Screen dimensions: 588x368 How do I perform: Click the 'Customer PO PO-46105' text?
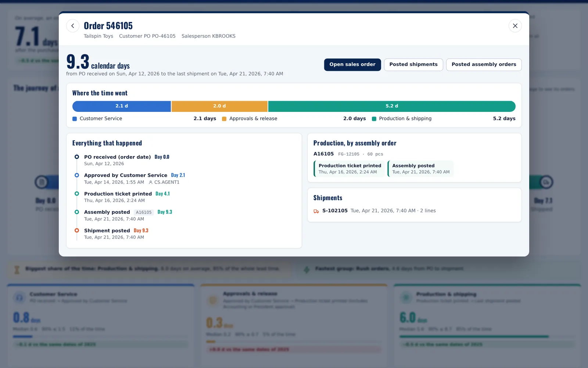[x=147, y=36]
